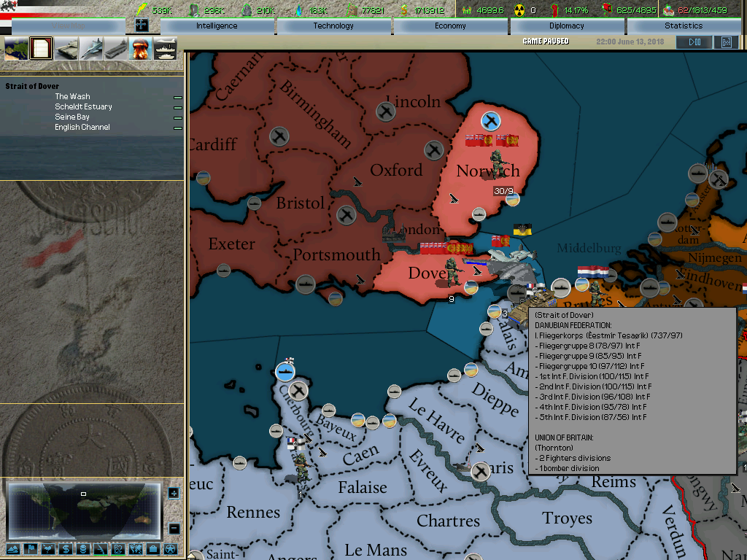
Task: Zoom out the minimap with minus
Action: coord(173,528)
